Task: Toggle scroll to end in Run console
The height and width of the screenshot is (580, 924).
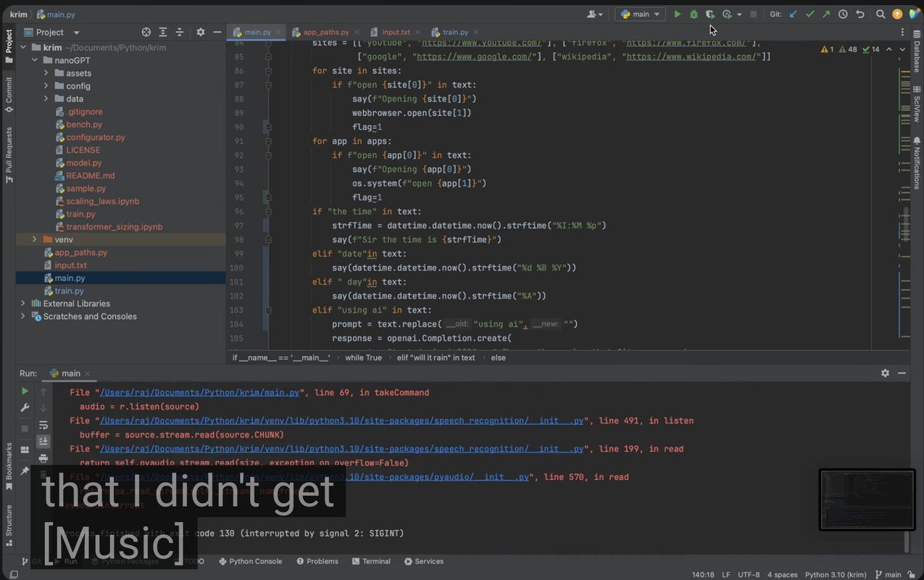Action: click(x=43, y=442)
